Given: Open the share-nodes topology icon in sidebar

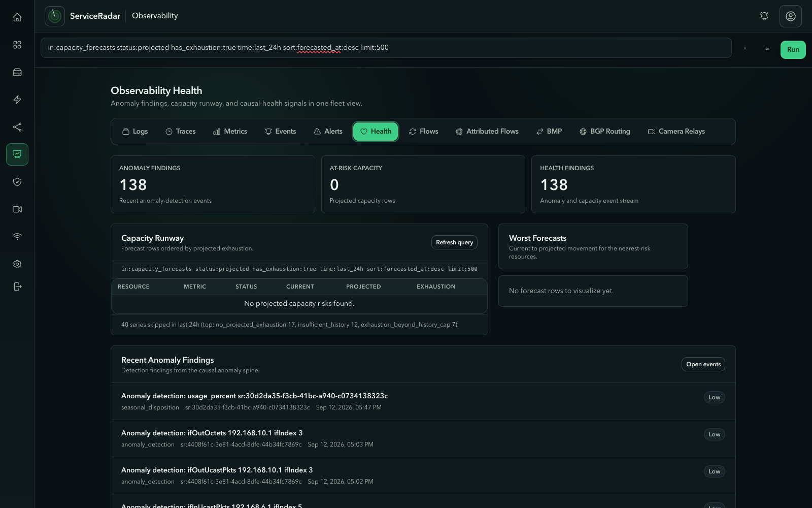Looking at the screenshot, I should 17,127.
